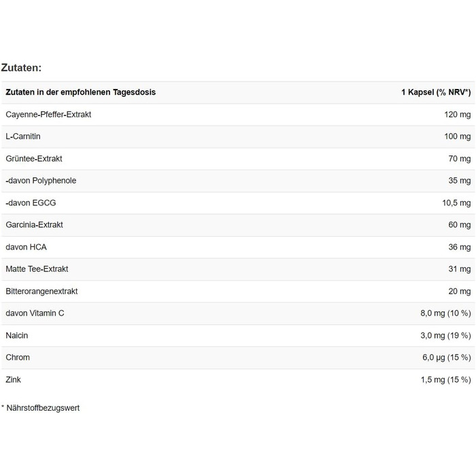This screenshot has width=476, height=476.
Task: Select the Bitterorangenextrakt row label
Action: [41, 291]
